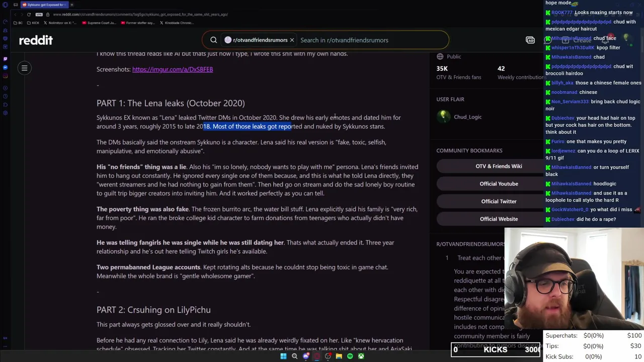Click the Kick Subs goal row
The width and height of the screenshot is (644, 362).
pyautogui.click(x=594, y=356)
